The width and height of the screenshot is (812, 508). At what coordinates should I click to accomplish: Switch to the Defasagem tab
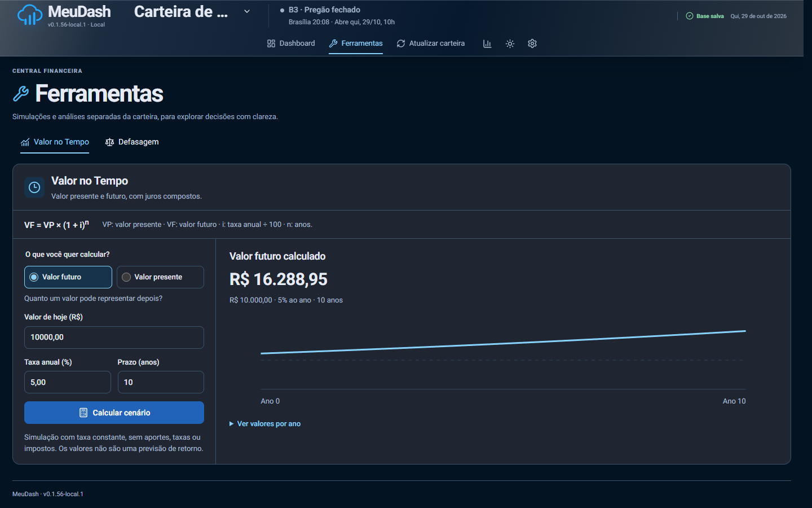(x=132, y=142)
